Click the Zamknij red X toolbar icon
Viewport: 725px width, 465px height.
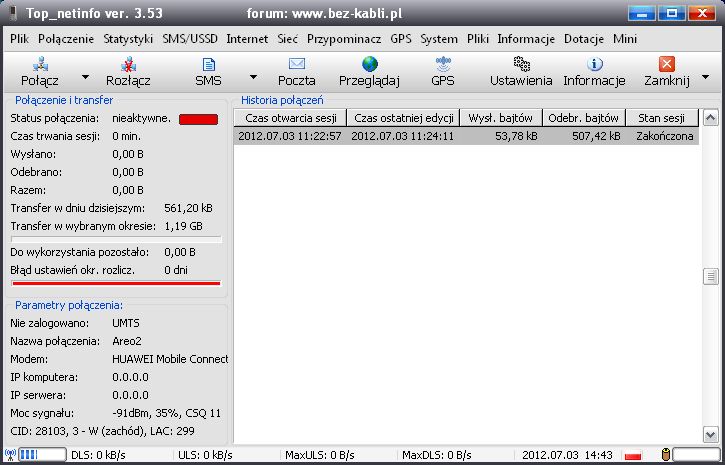(667, 65)
